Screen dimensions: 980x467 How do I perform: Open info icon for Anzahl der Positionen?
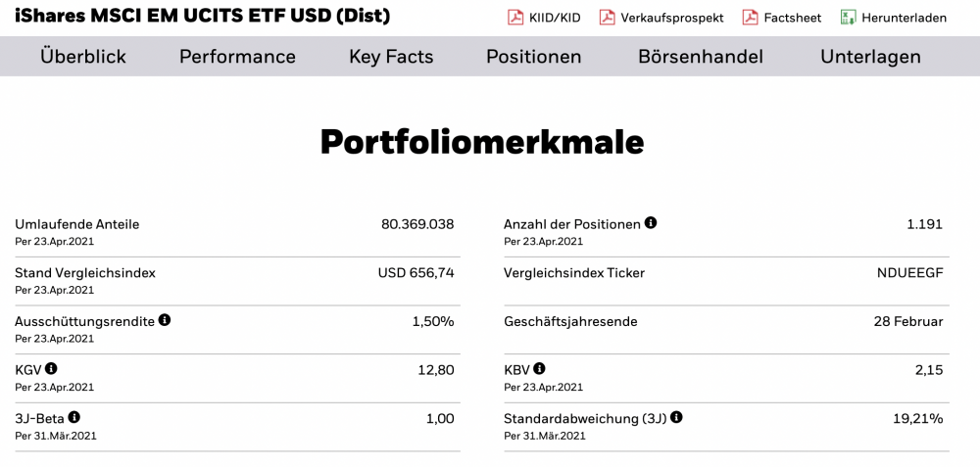[651, 223]
